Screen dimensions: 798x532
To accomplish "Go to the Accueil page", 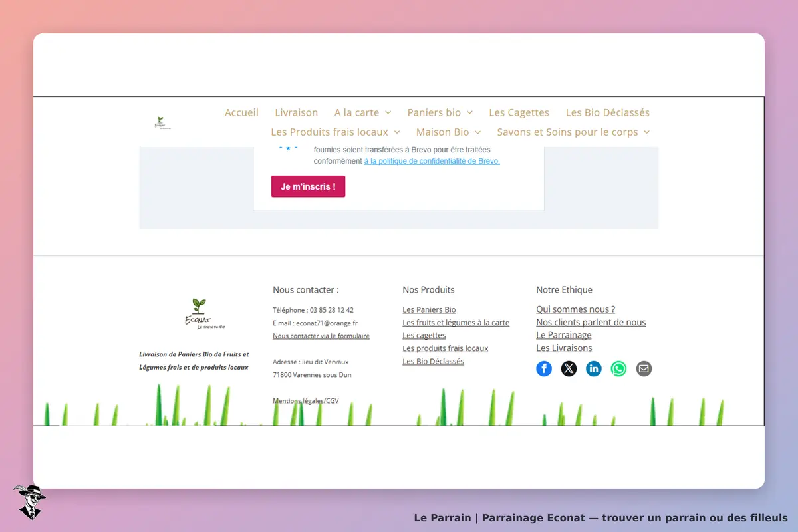I will [x=241, y=113].
